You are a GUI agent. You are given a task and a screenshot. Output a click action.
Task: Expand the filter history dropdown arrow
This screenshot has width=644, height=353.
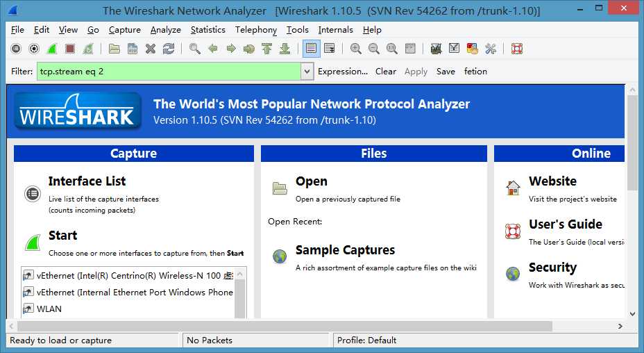(x=307, y=72)
